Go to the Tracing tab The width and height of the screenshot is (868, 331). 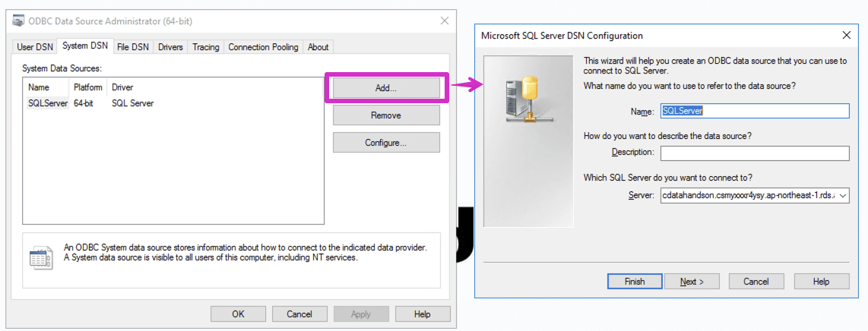tap(205, 47)
